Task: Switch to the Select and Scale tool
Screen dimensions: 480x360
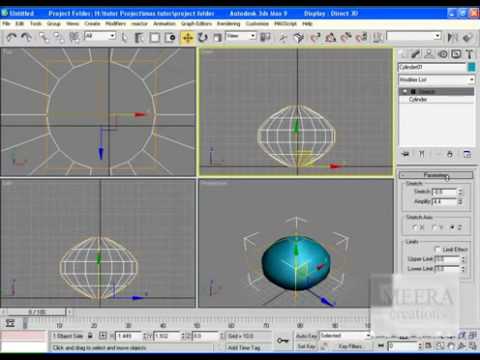Action: pos(217,37)
